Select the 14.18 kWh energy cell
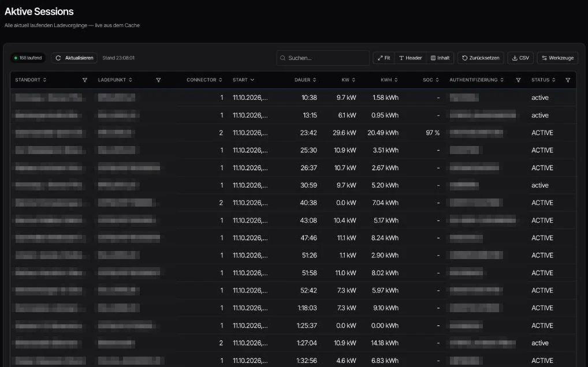 coord(385,343)
